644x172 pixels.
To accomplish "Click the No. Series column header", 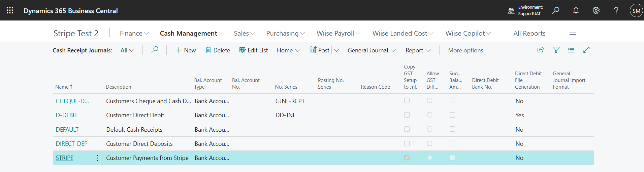I will click(x=286, y=87).
